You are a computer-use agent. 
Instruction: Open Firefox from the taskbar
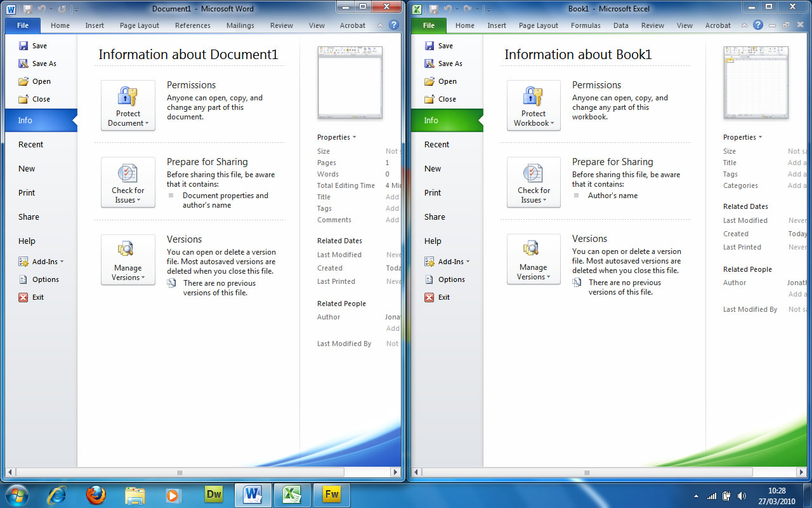(x=96, y=494)
